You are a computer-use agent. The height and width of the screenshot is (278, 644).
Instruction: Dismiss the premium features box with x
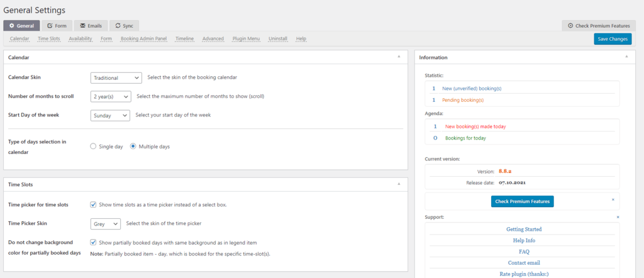pyautogui.click(x=613, y=199)
